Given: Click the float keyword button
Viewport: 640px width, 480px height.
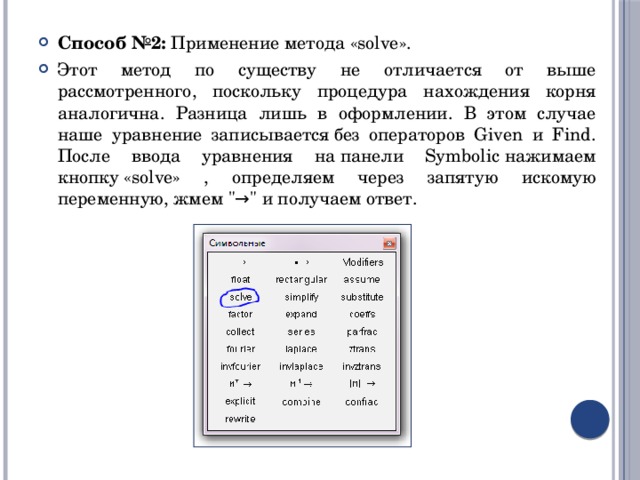Looking at the screenshot, I should [240, 280].
